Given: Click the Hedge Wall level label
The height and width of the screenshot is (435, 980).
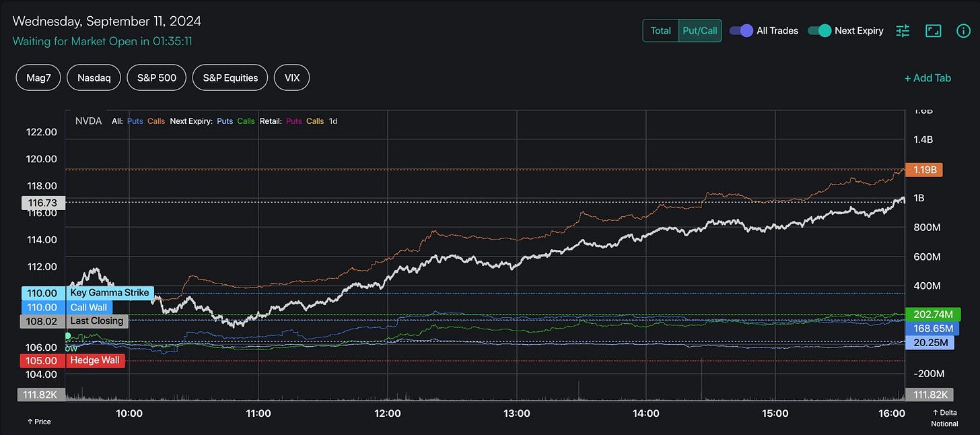Looking at the screenshot, I should tap(95, 360).
